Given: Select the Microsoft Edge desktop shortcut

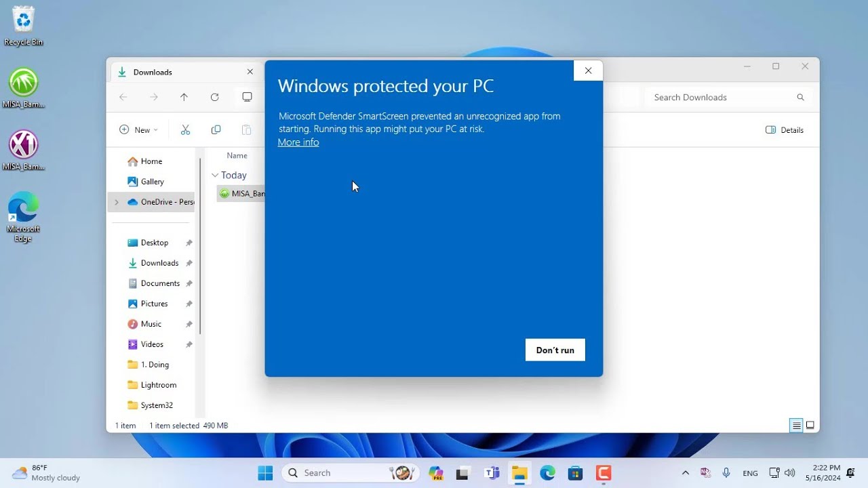Looking at the screenshot, I should (x=23, y=217).
